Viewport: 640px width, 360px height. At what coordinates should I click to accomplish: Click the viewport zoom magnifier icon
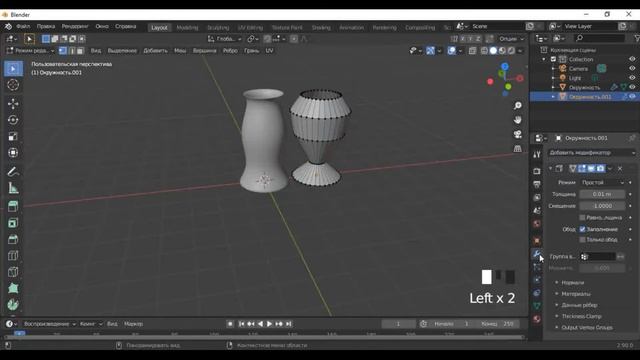[518, 106]
